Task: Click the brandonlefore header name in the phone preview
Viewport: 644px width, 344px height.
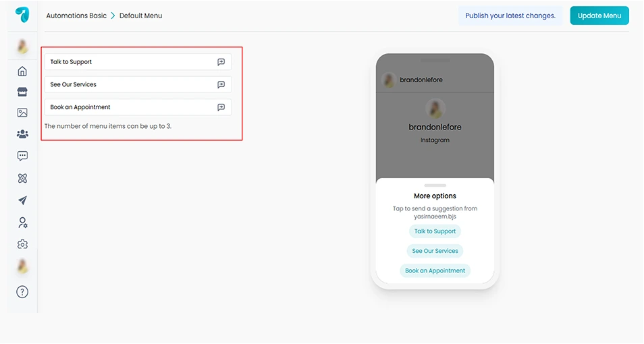Action: (x=421, y=80)
